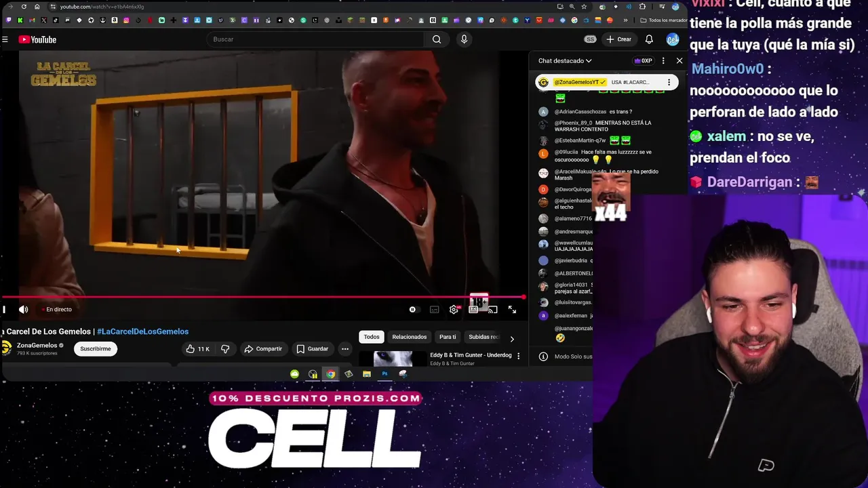Cast video to a device
Screen dimensions: 868x488
click(492, 310)
